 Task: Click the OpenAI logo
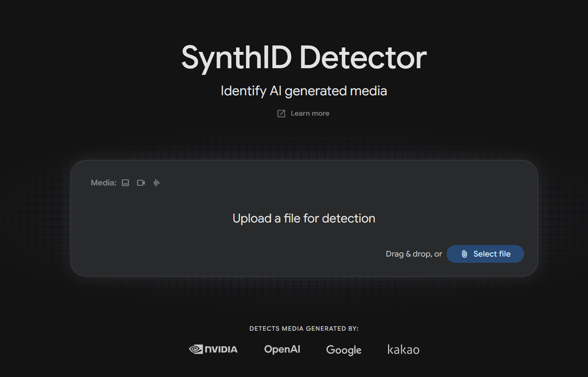pos(282,349)
